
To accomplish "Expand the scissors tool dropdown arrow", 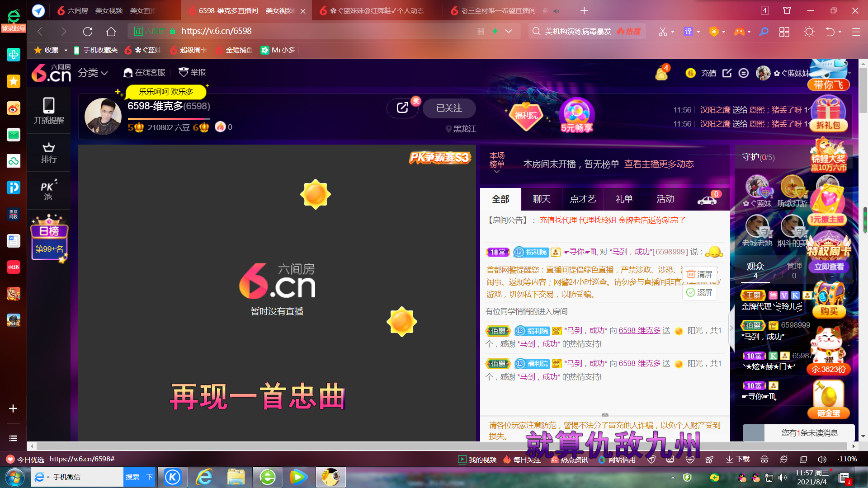I will tap(673, 32).
